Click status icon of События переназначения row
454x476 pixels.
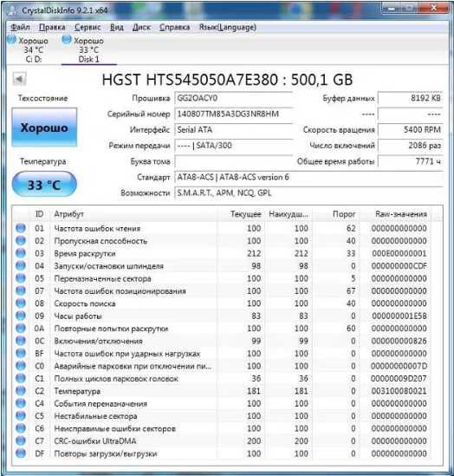21,403
